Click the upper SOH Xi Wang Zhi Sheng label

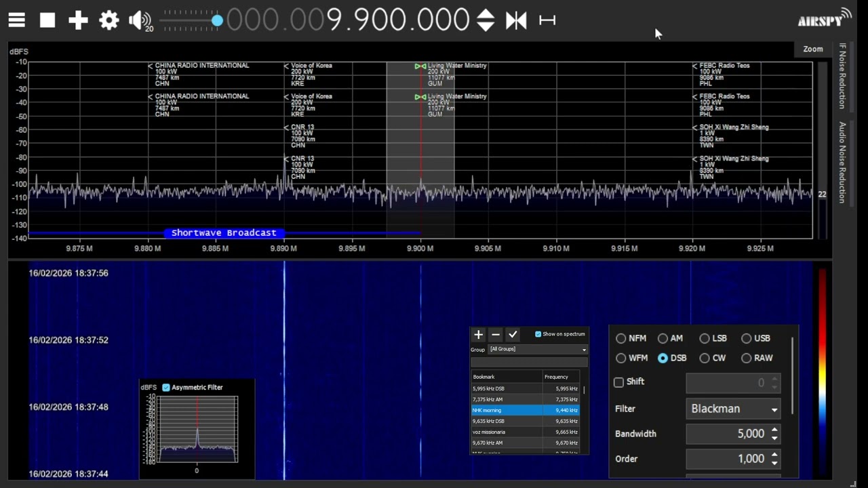[734, 127]
